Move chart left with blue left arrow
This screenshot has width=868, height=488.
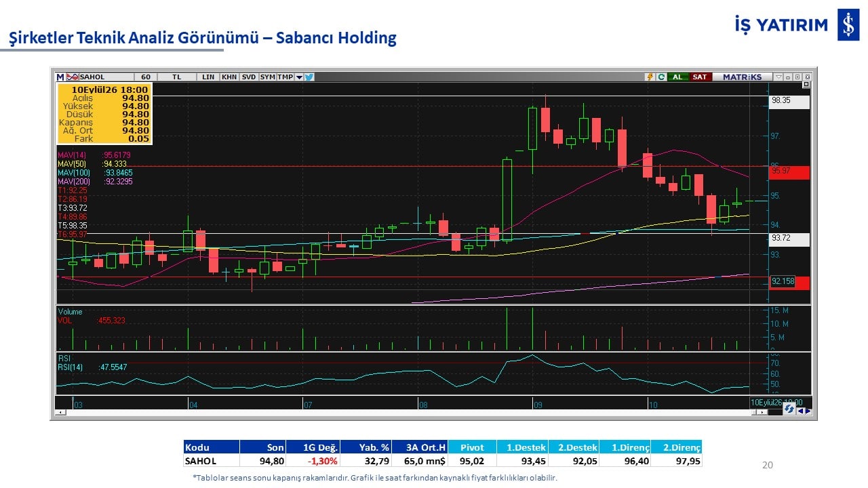pos(801,411)
